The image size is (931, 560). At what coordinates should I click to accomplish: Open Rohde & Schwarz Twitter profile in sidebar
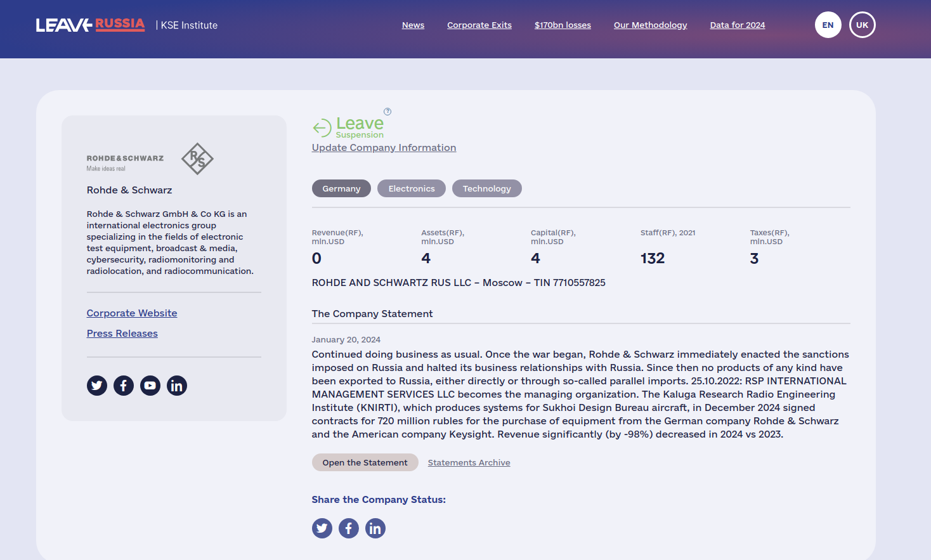[97, 386]
